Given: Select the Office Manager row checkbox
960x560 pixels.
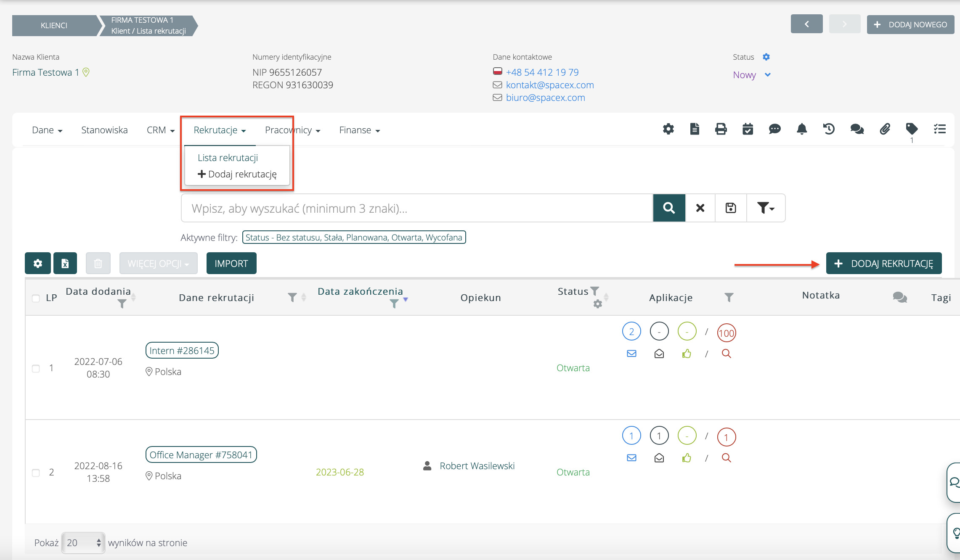Looking at the screenshot, I should tap(36, 473).
